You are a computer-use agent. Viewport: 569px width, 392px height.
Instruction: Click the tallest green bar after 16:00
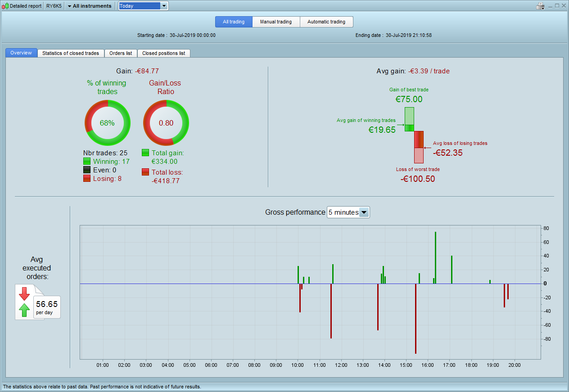[x=435, y=257]
